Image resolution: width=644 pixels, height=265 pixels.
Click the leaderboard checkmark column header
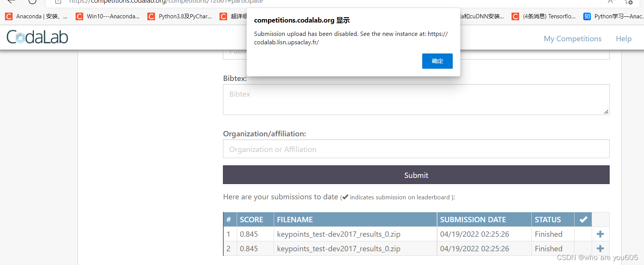click(x=583, y=220)
